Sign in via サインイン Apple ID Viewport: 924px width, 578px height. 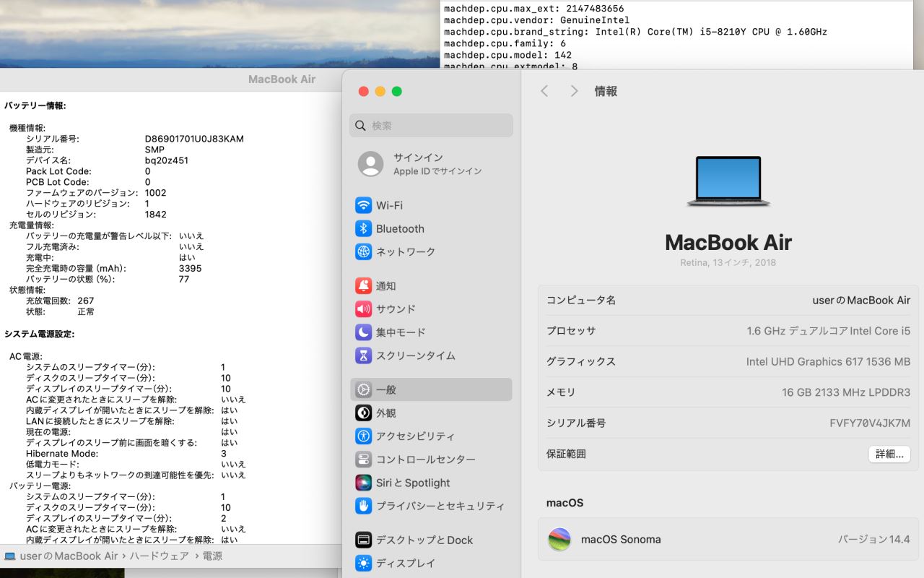(419, 164)
